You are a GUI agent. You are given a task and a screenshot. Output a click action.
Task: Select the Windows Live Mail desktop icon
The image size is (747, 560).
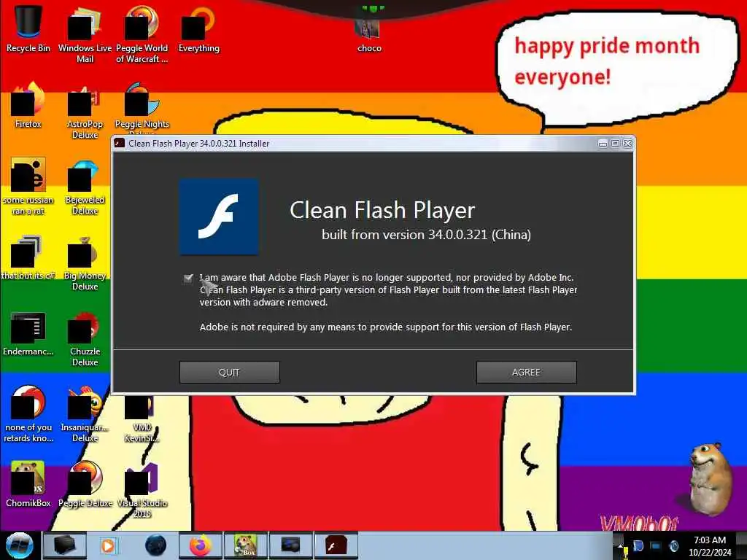tap(85, 34)
